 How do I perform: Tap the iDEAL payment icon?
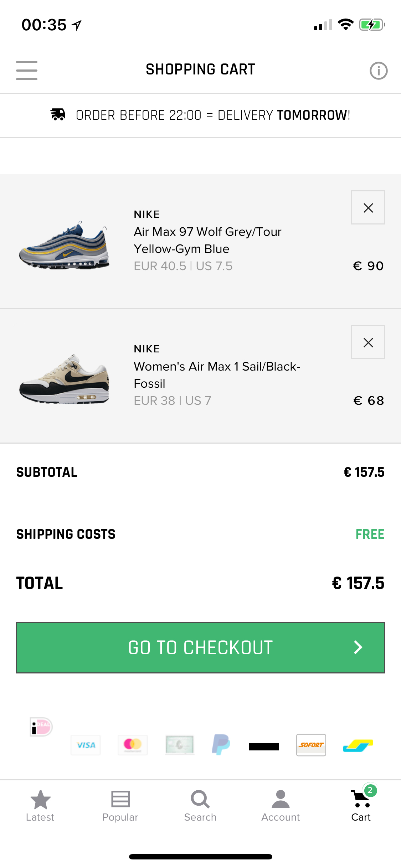[41, 727]
